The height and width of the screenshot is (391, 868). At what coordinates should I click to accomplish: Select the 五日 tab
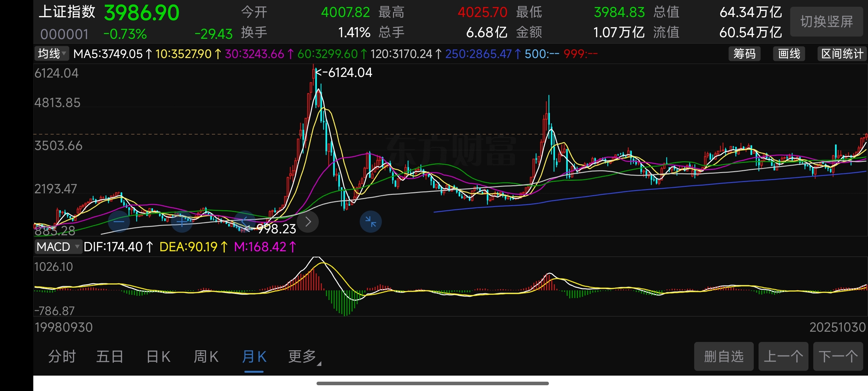click(x=110, y=357)
